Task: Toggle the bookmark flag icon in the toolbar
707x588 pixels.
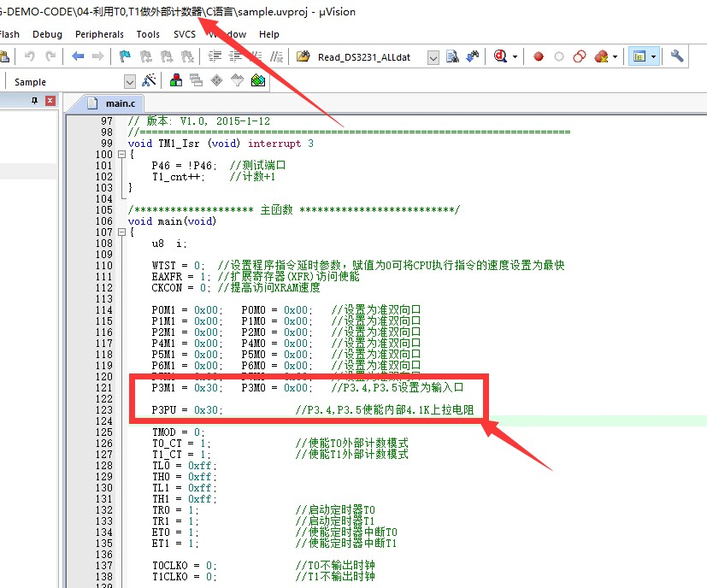Action: 125,57
